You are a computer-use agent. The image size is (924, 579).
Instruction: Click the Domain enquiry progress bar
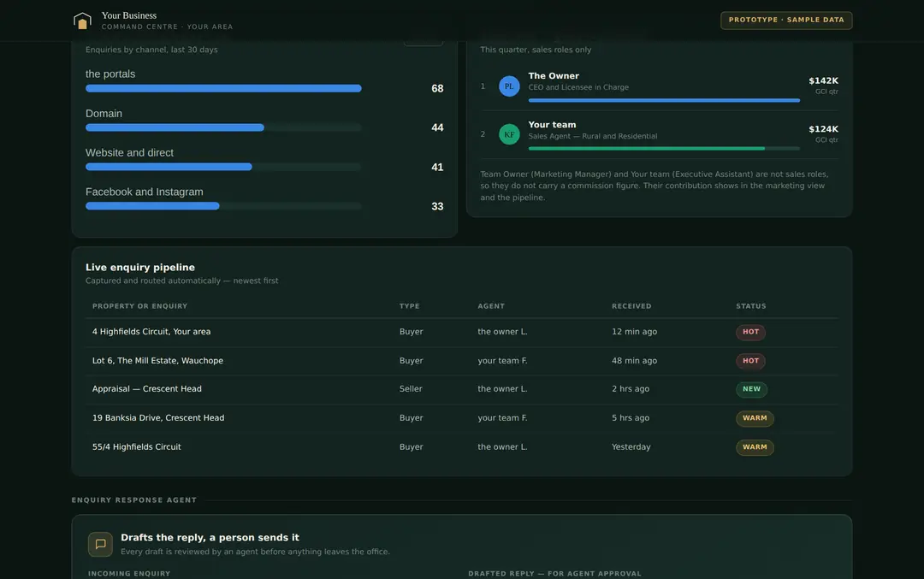pos(223,127)
